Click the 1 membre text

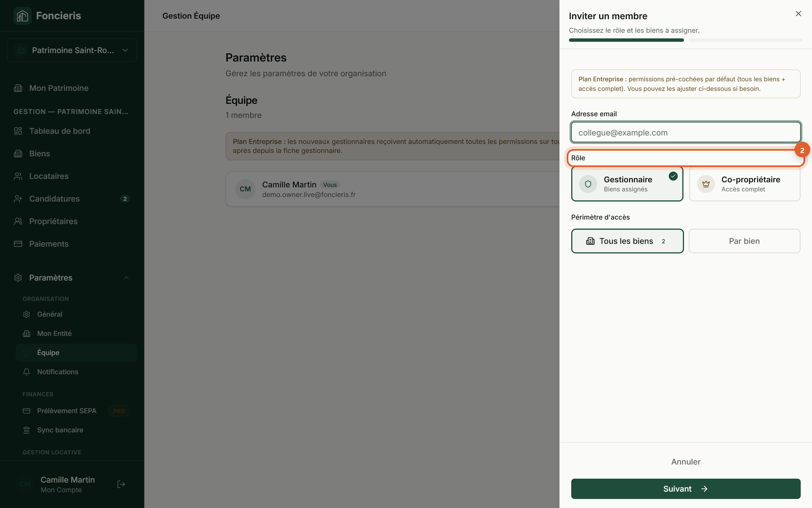click(243, 115)
